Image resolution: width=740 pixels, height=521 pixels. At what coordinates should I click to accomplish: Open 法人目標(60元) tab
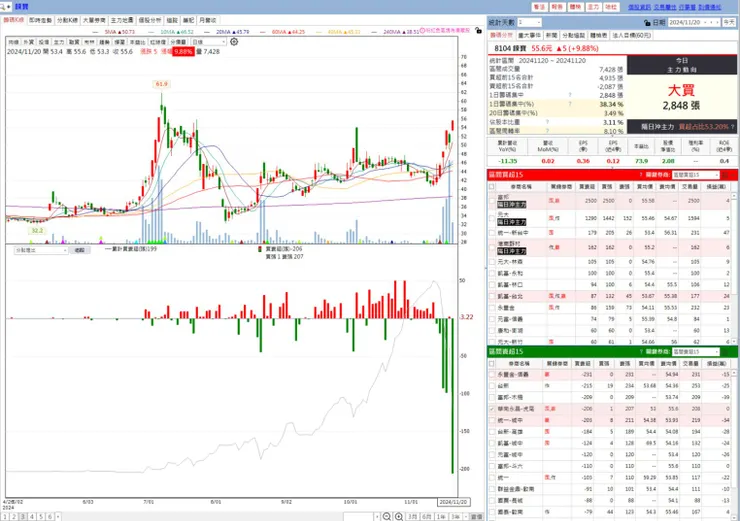[x=631, y=35]
